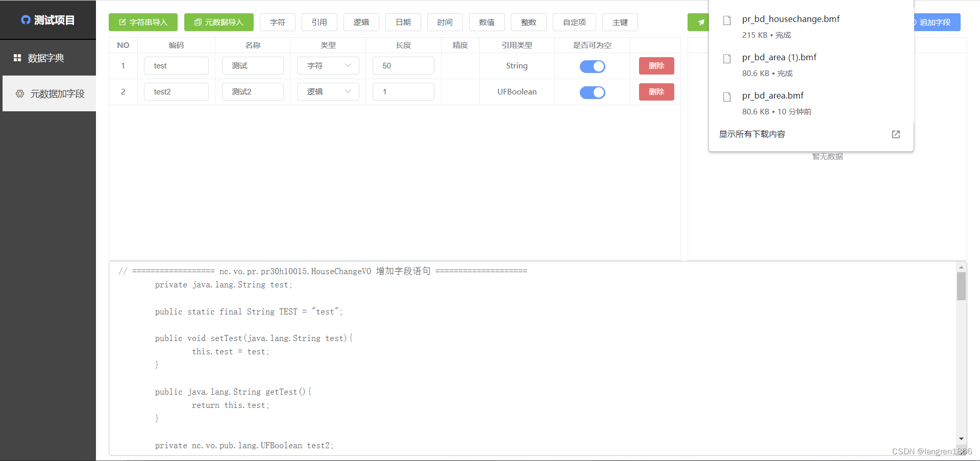Viewport: 980px width, 461px height.
Task: Click the code panel scroll-down arrow
Action: tap(961, 439)
